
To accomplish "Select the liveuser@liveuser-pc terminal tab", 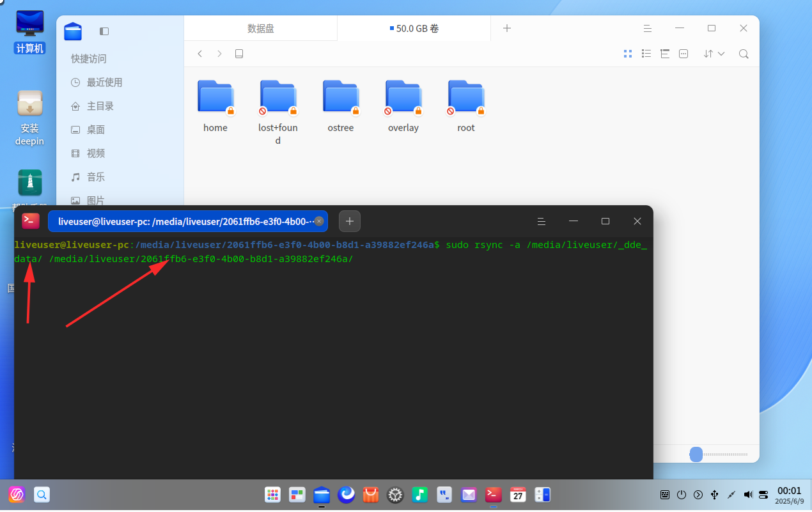I will click(x=188, y=221).
